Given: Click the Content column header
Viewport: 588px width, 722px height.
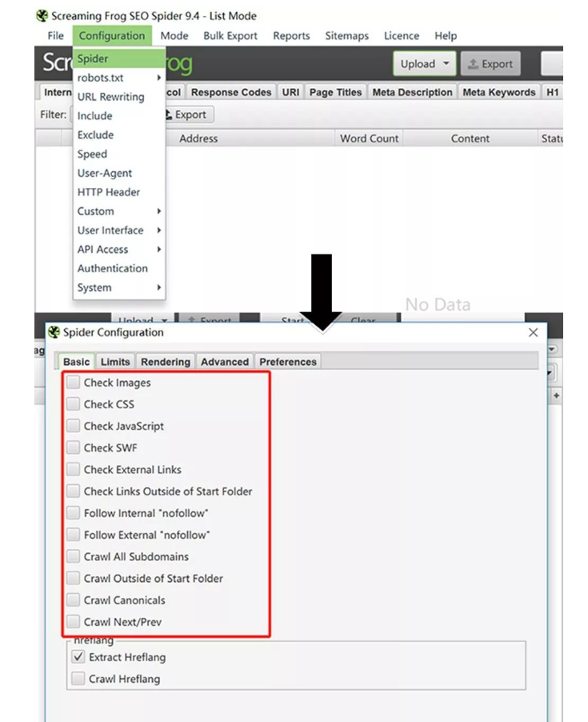Looking at the screenshot, I should [x=470, y=138].
